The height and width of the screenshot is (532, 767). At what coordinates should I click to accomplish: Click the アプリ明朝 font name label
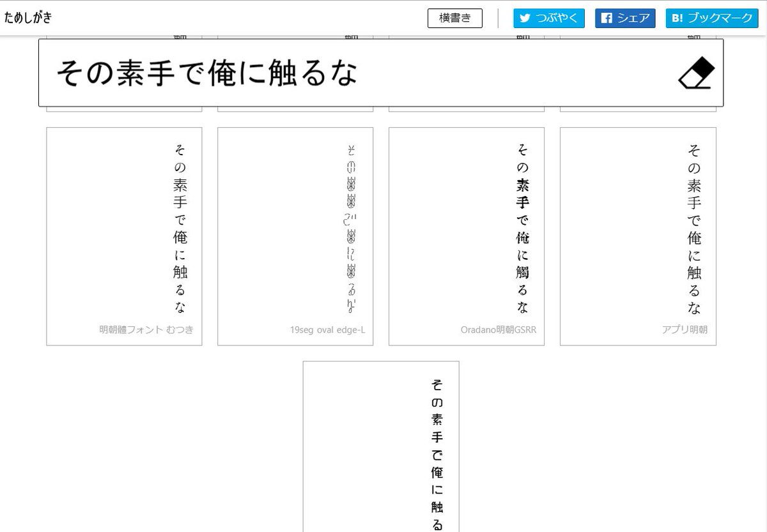[685, 330]
